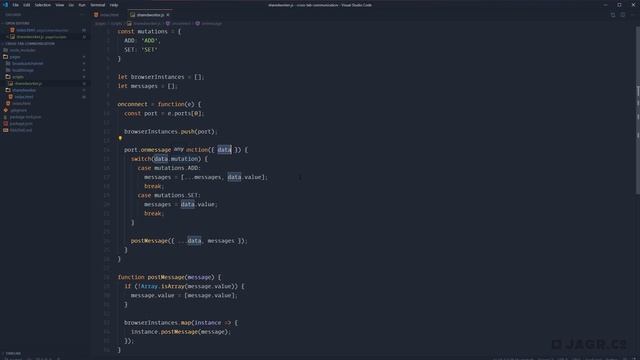Click 'case mutations.SET:' line

pos(169,195)
